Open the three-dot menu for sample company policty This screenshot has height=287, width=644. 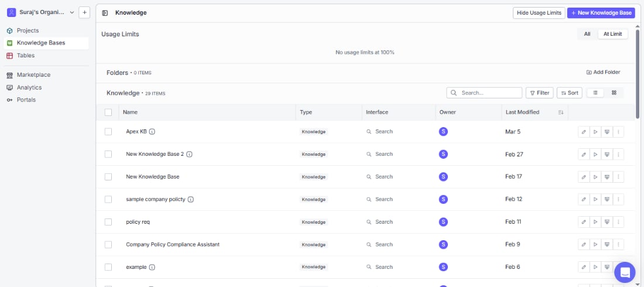(618, 199)
